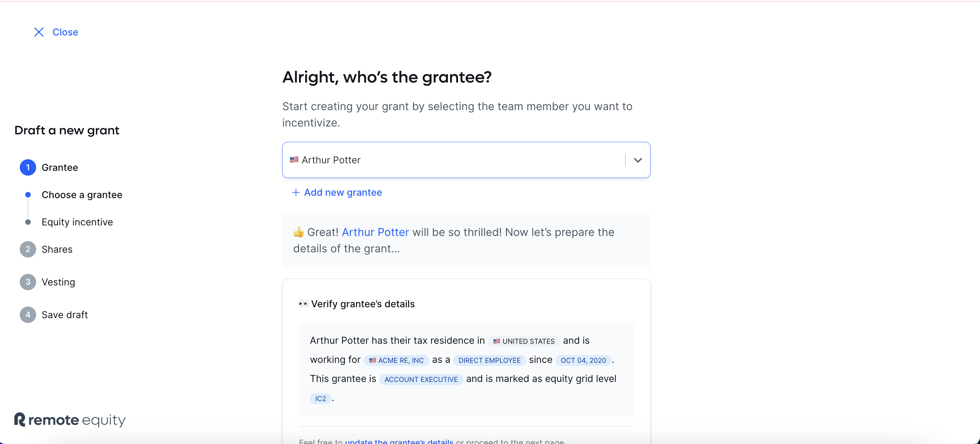Click Add new grantee link
The width and height of the screenshot is (980, 444).
[x=343, y=193]
